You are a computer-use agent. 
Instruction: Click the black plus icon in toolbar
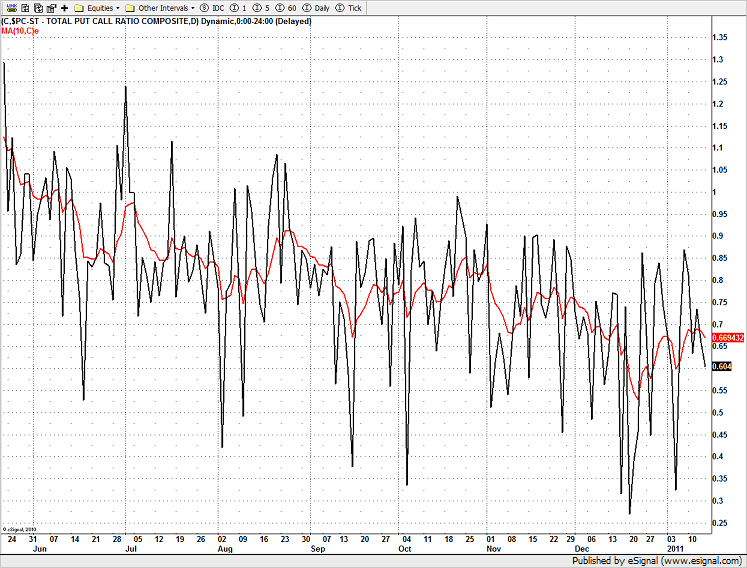tap(64, 7)
